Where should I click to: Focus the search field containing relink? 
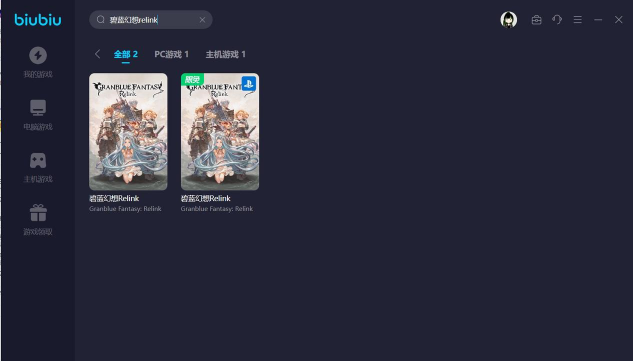[151, 19]
